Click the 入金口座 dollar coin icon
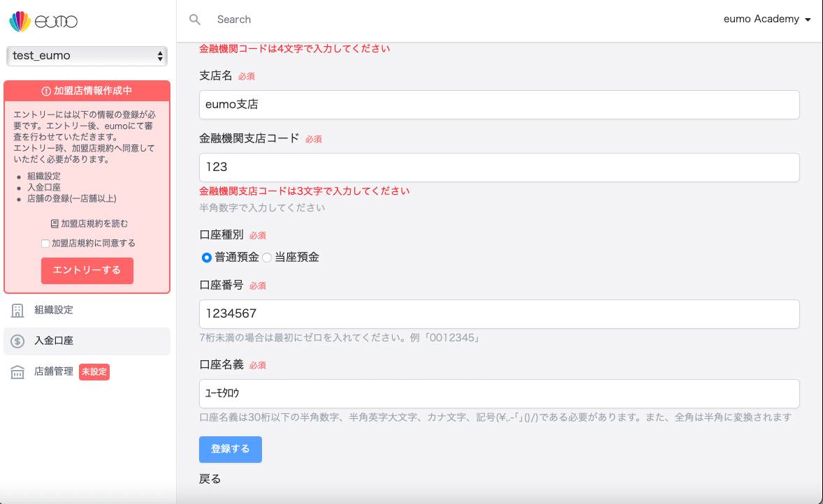Image resolution: width=823 pixels, height=504 pixels. (x=17, y=341)
